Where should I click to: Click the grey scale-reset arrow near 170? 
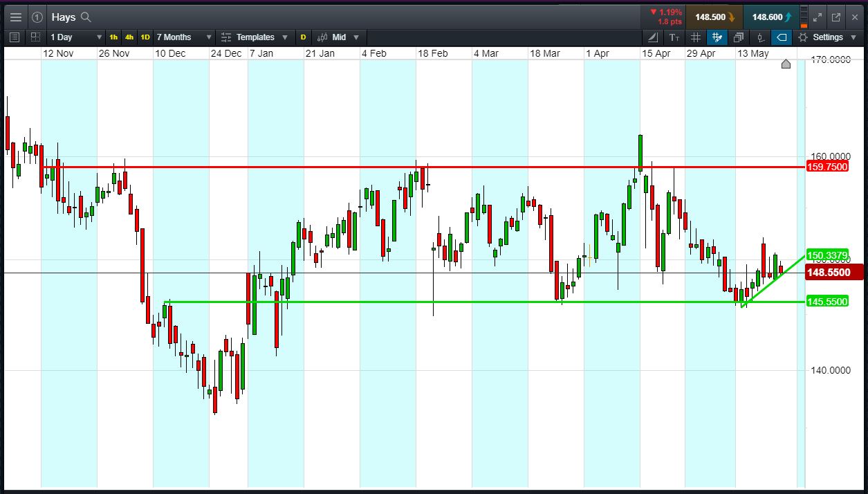coord(786,64)
